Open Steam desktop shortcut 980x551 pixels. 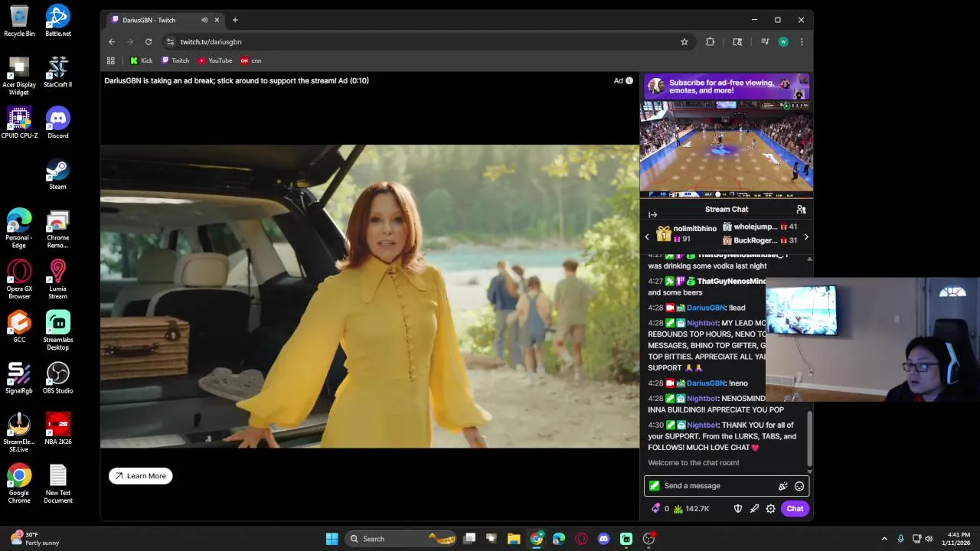click(58, 174)
